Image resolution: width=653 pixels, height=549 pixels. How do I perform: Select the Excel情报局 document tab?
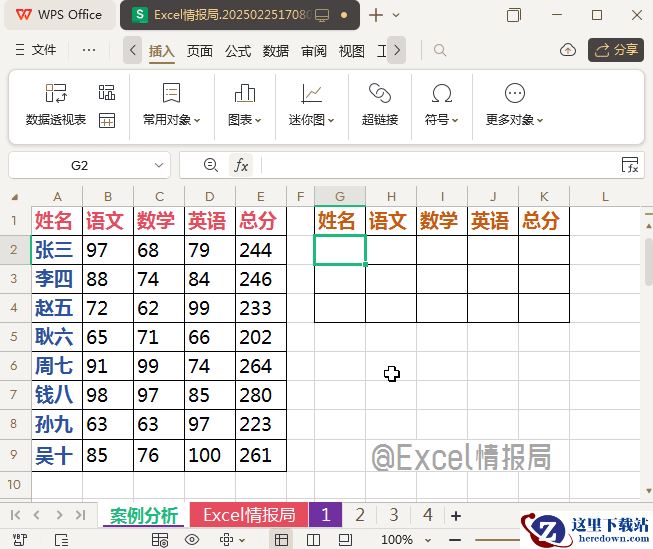coord(240,15)
